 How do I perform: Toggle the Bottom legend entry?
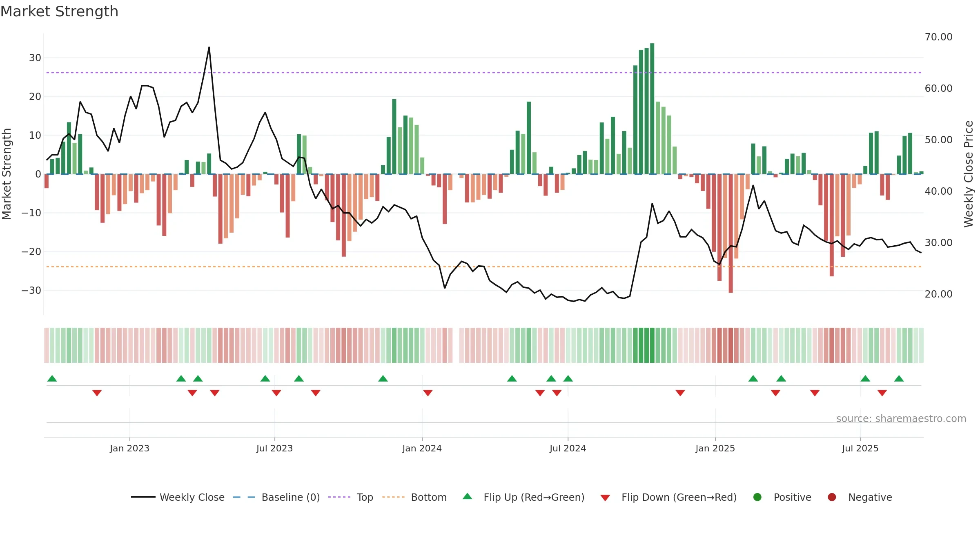pyautogui.click(x=414, y=497)
